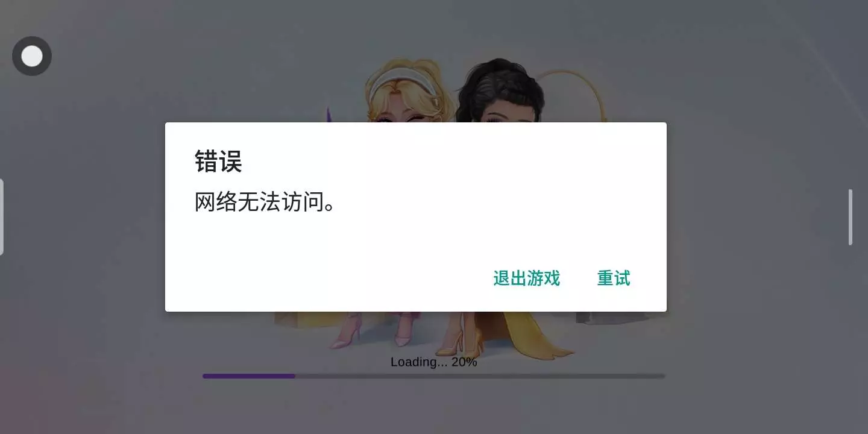Viewport: 868px width, 434px height.
Task: Open the left edge sidebar handle
Action: (2, 217)
